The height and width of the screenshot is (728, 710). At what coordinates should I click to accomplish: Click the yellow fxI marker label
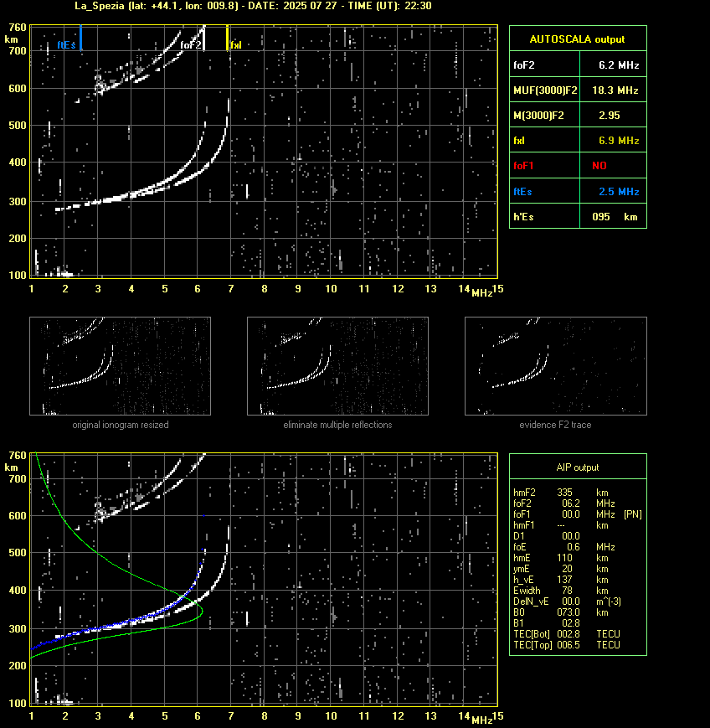tap(236, 45)
